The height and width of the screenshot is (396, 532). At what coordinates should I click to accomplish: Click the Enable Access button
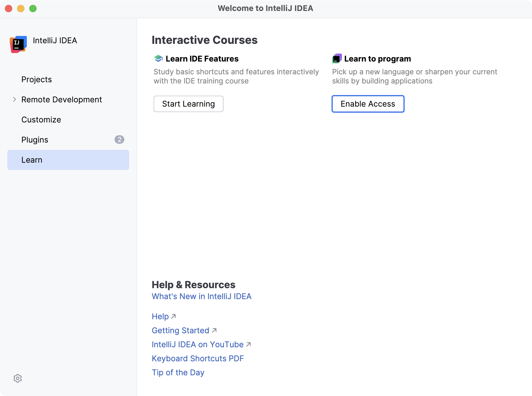[x=368, y=104]
